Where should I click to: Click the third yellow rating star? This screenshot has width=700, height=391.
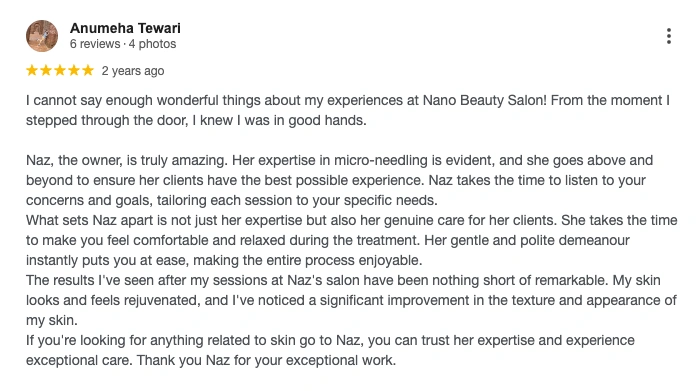(x=60, y=70)
